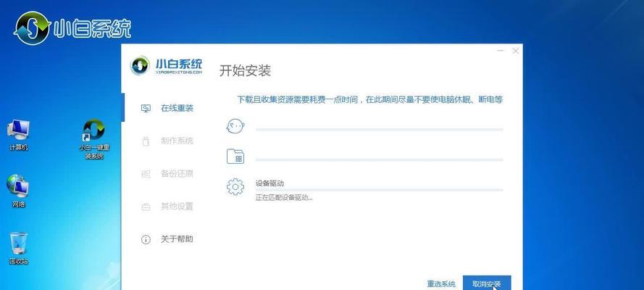Viewport: 644px width, 290px height.
Task: Select the 网络 desktop icon
Action: [18, 191]
